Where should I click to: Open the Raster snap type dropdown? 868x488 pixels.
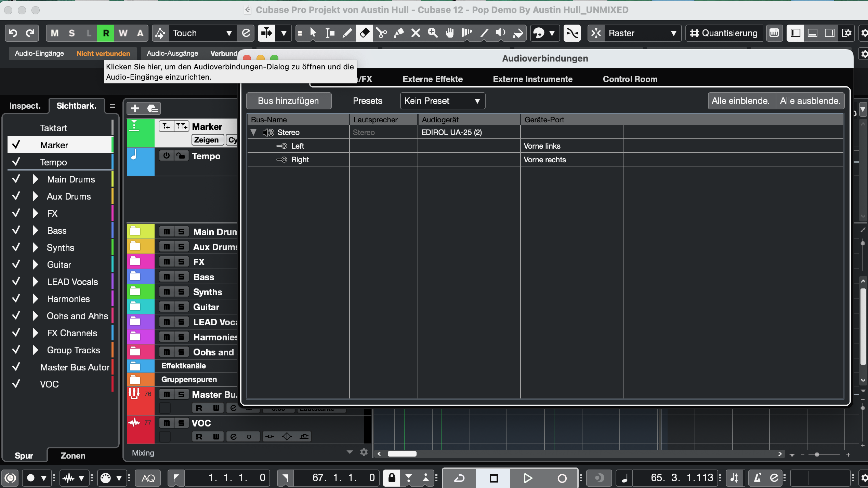tap(642, 33)
